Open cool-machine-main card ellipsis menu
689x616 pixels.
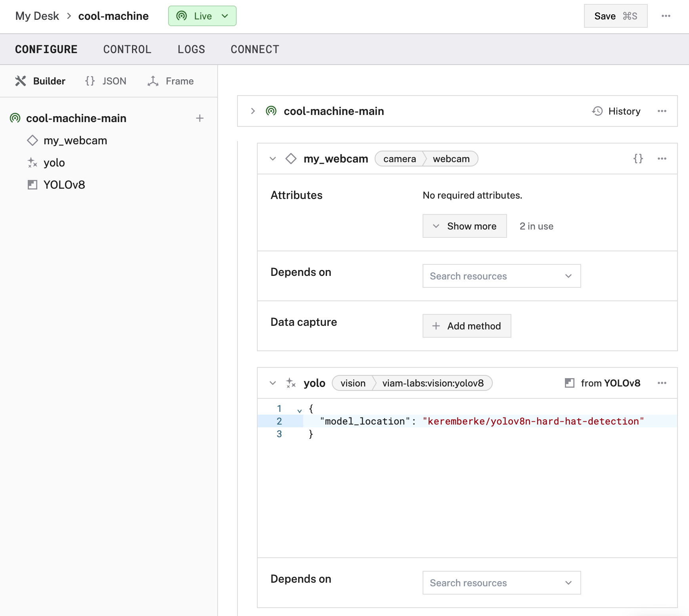point(662,111)
